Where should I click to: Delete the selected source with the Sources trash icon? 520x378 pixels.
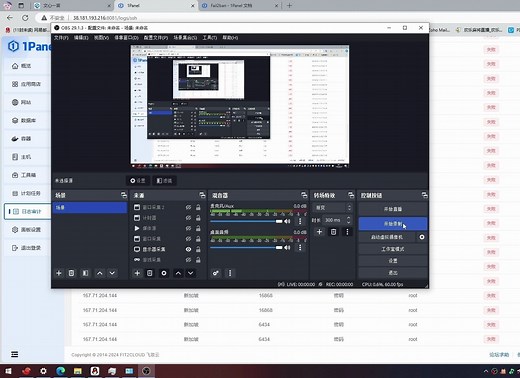click(150, 273)
